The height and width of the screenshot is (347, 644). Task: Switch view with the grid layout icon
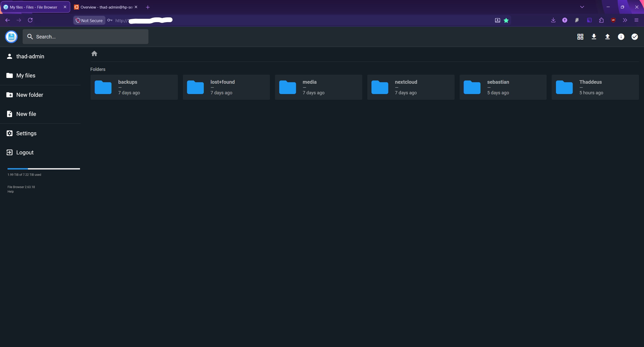580,37
